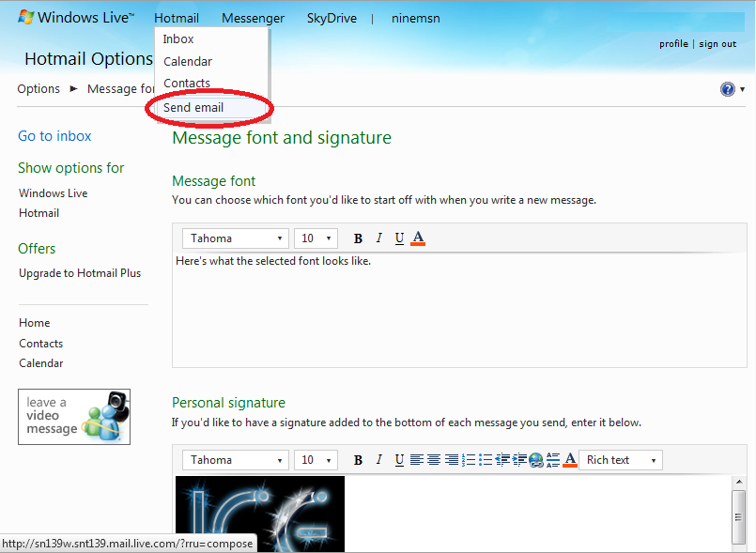Increase indent in the signature toolbar
Screen dimensions: 756x553
pos(519,460)
